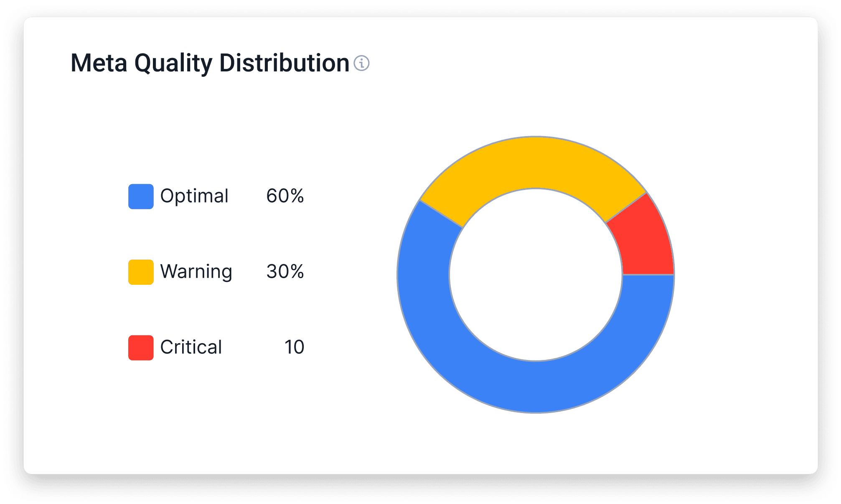Click the word Meta in the title
The height and width of the screenshot is (504, 841).
[x=99, y=63]
